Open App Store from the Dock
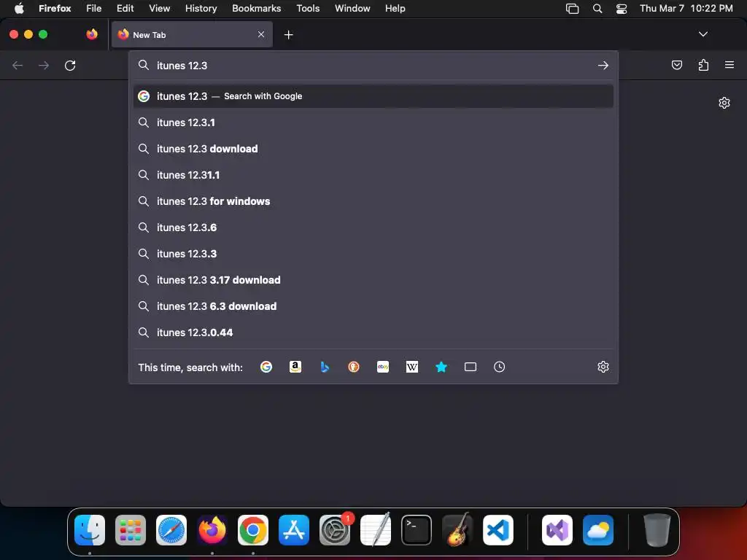 (x=293, y=530)
